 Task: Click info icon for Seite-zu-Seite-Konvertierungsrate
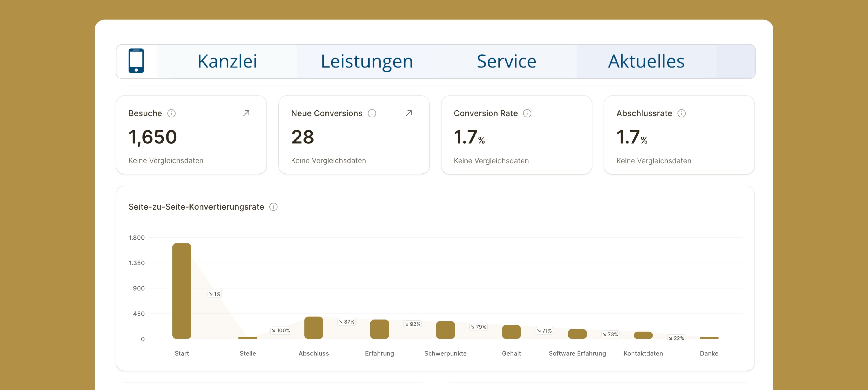(x=273, y=207)
